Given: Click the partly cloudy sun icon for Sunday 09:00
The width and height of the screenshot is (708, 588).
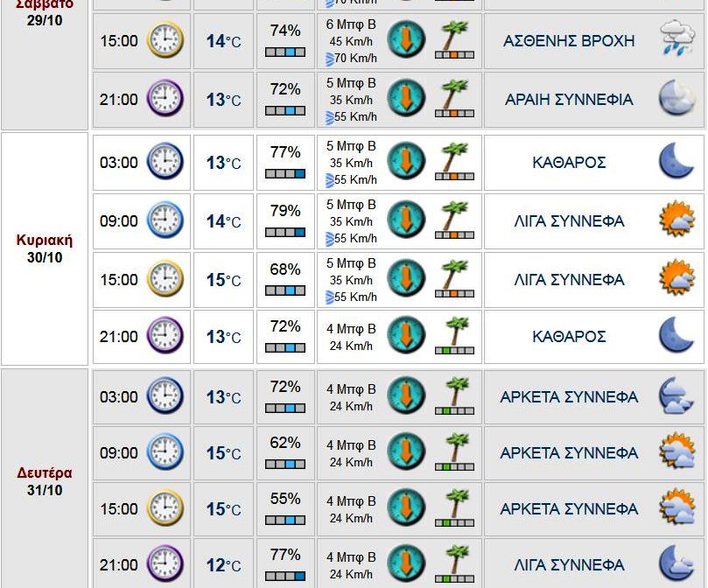Looking at the screenshot, I should tap(676, 220).
